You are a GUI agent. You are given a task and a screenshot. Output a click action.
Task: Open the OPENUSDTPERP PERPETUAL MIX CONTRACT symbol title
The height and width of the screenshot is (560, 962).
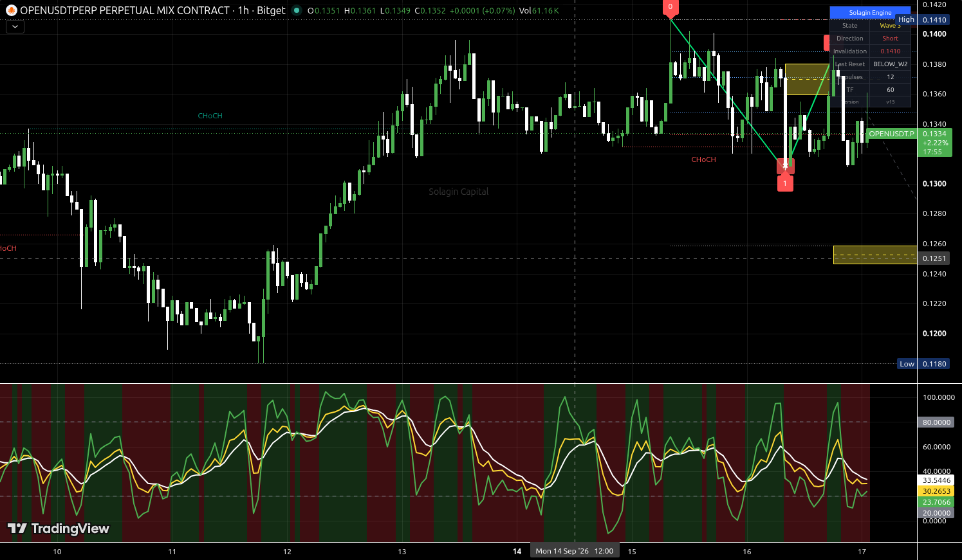coord(125,10)
